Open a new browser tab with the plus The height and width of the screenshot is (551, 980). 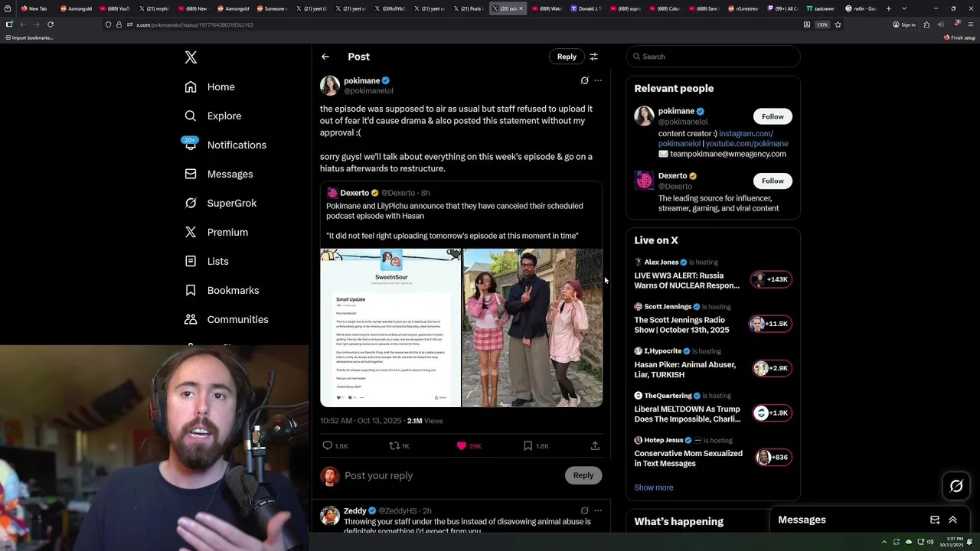[888, 8]
